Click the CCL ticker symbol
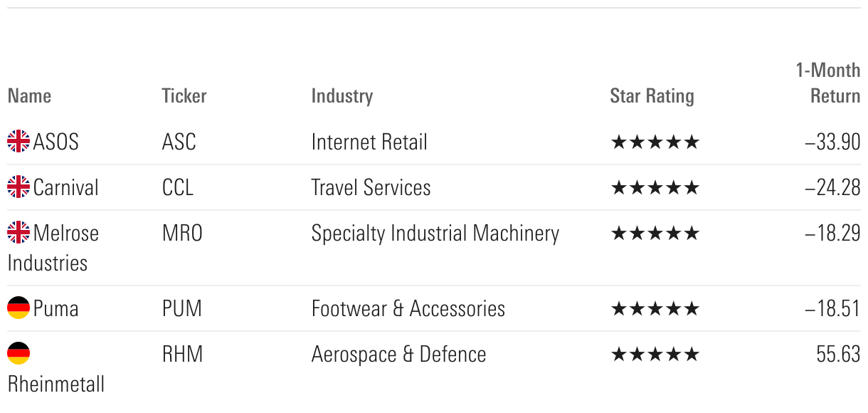This screenshot has height=413, width=868. [x=178, y=187]
